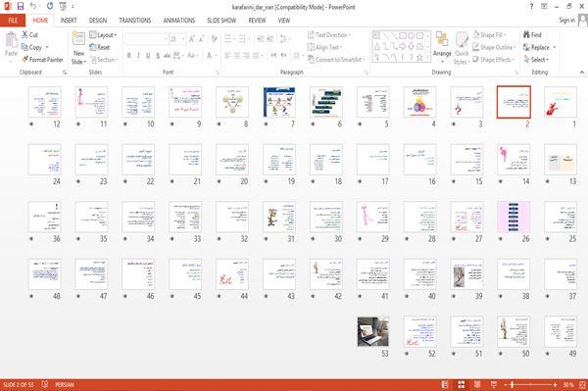Click the zoom in plus button
The image size is (588, 391).
pyautogui.click(x=555, y=384)
